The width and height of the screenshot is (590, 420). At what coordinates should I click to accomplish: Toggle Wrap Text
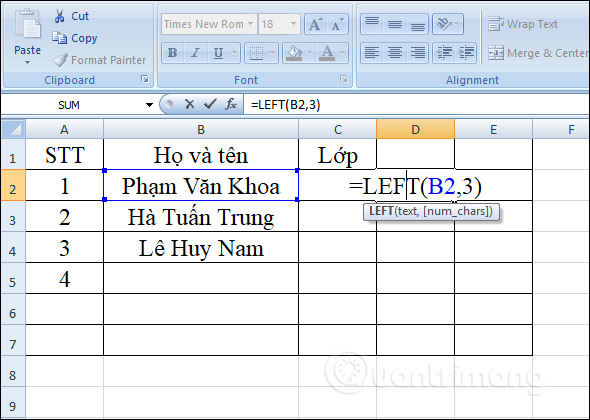pos(523,24)
